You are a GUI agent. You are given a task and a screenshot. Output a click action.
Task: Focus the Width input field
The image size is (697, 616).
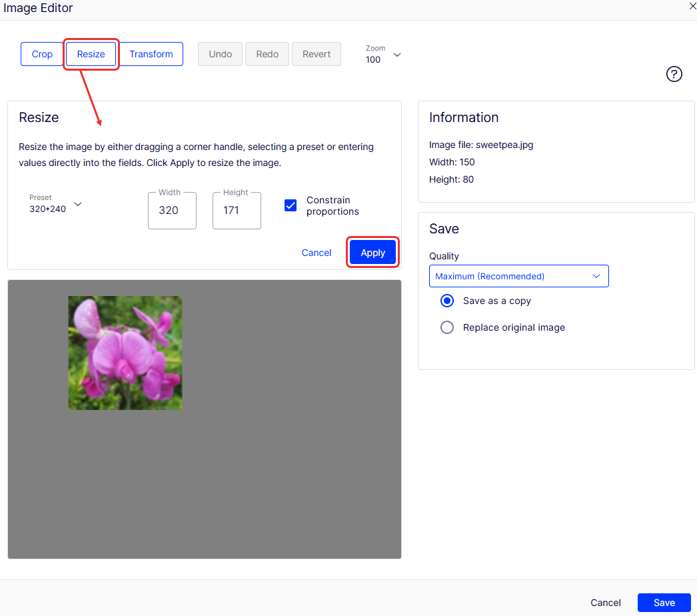[172, 211]
